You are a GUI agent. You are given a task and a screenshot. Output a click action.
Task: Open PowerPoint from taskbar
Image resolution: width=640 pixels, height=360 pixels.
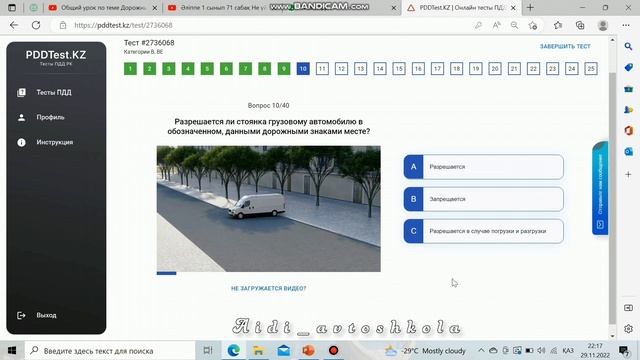pyautogui.click(x=309, y=351)
